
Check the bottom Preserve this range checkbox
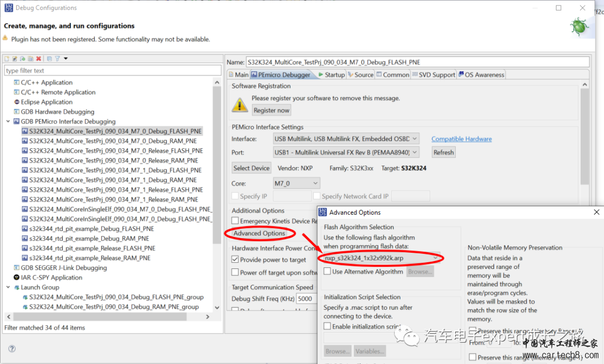point(473,357)
